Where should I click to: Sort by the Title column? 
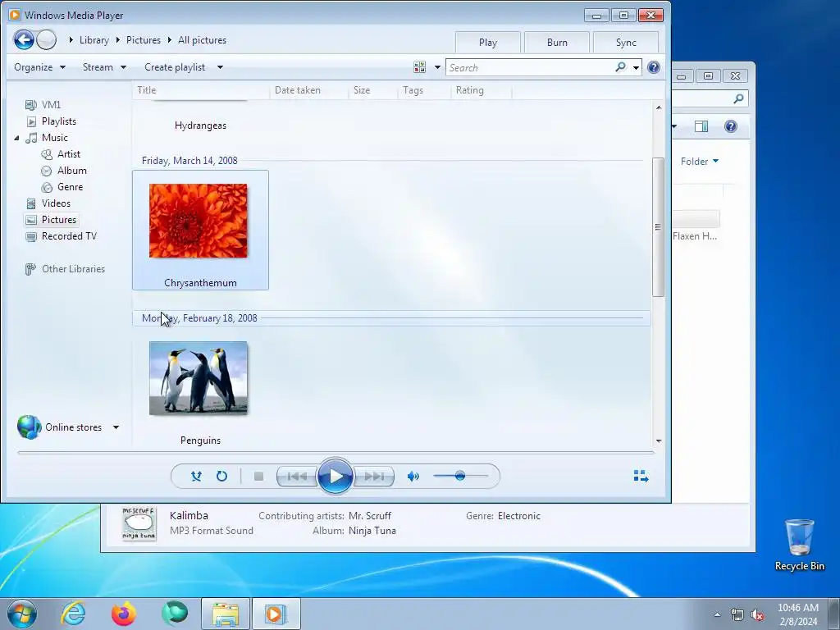201,90
